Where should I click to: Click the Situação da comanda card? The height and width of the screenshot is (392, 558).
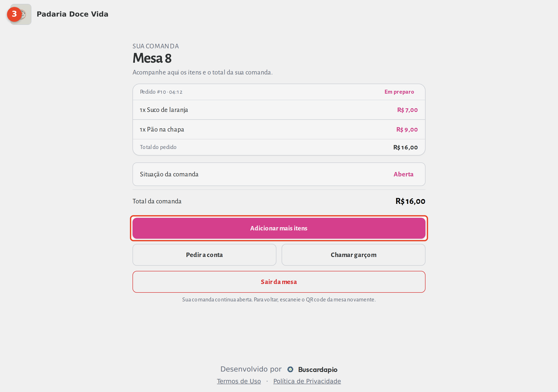coord(279,174)
